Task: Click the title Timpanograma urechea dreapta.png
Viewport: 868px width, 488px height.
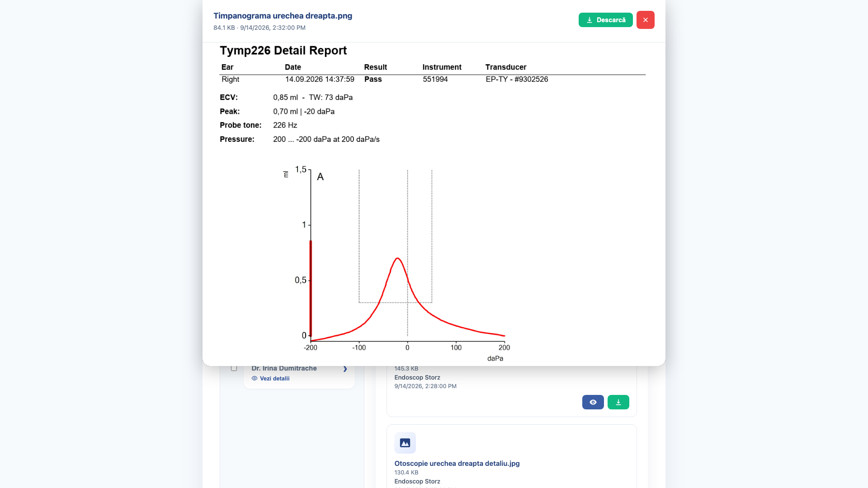Action: click(283, 16)
